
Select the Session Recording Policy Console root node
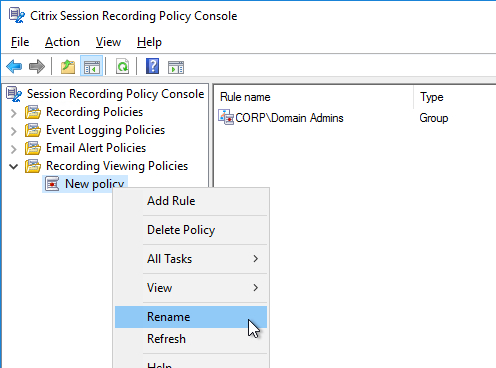coord(115,94)
